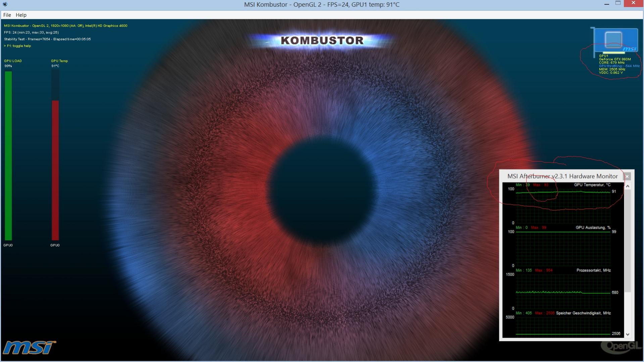
Task: Click the 'FPS: 24 (min:23, max:33, avg:25)' text
Action: tap(31, 33)
